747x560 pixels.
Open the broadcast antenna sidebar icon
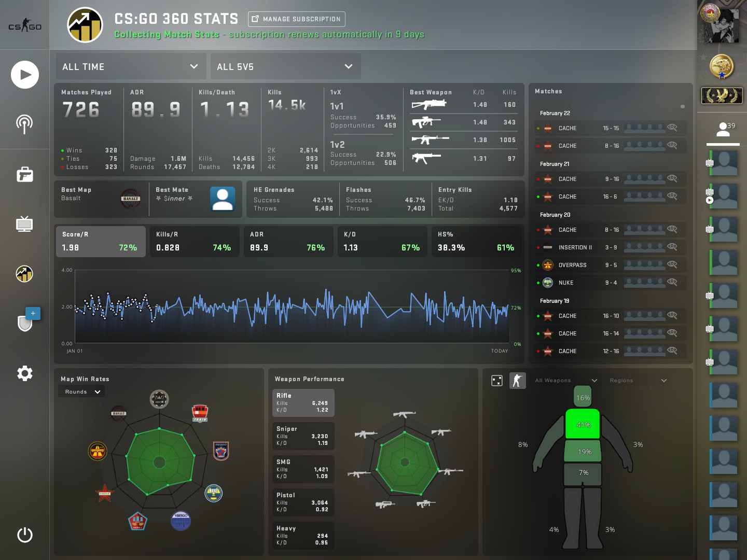coord(24,124)
